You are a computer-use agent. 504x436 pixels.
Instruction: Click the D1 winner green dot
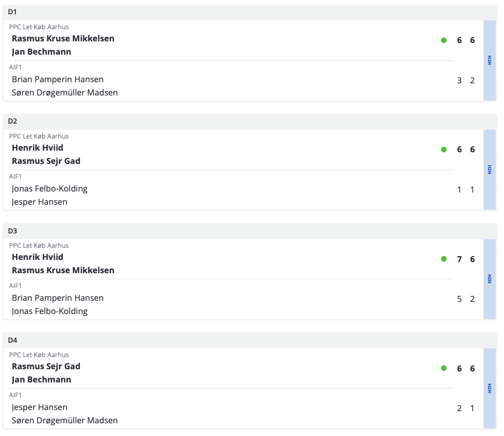(444, 40)
